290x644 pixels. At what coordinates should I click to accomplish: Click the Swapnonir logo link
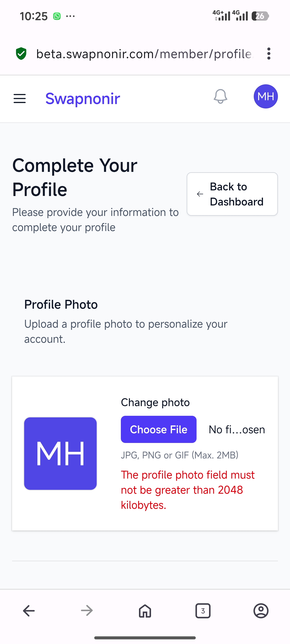83,98
